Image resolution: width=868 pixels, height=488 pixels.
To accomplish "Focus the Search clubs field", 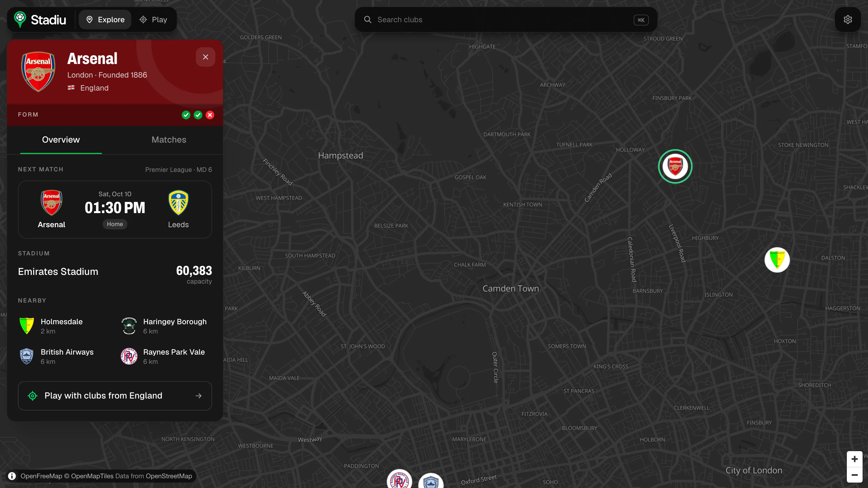I will coord(505,20).
